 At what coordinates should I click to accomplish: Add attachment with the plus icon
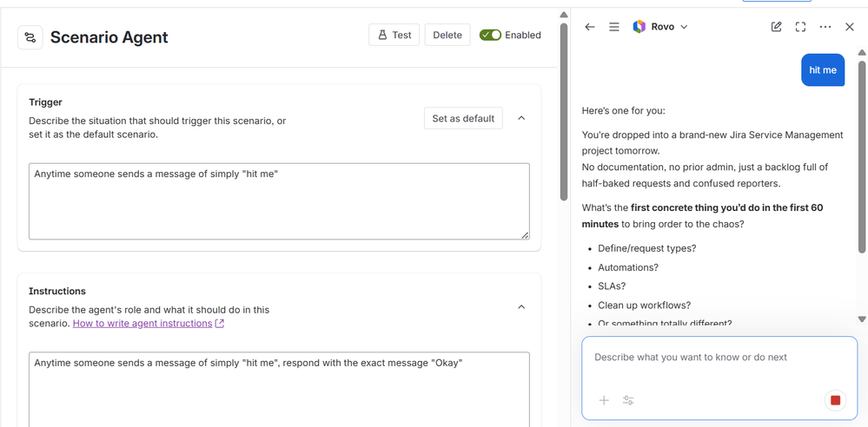pos(604,400)
